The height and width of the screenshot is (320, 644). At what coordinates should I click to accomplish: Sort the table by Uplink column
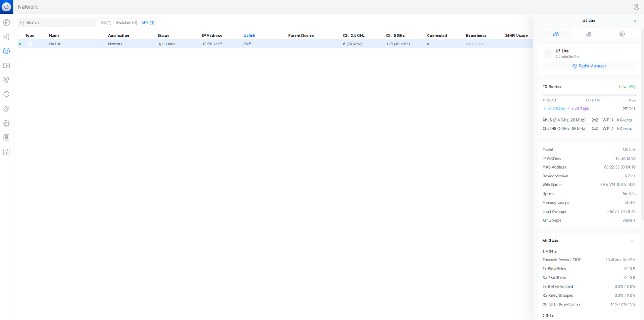(x=249, y=35)
